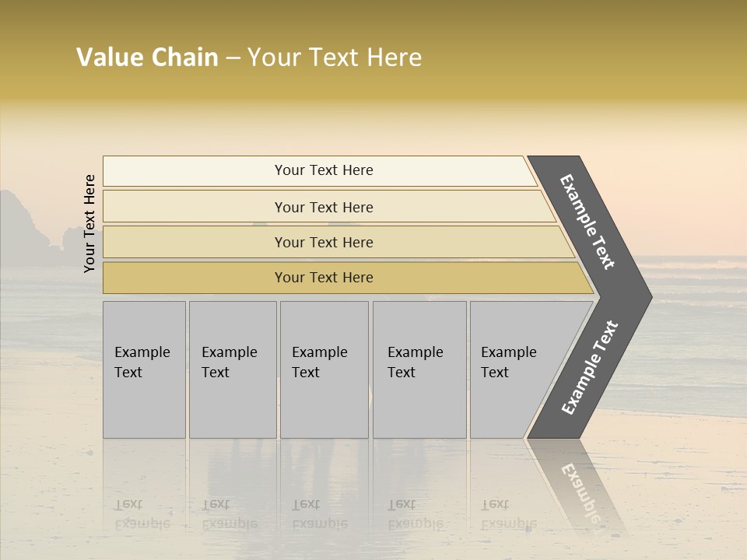The height and width of the screenshot is (560, 747).
Task: Select the gold bottom "Your Text Here" bar
Action: 323,278
